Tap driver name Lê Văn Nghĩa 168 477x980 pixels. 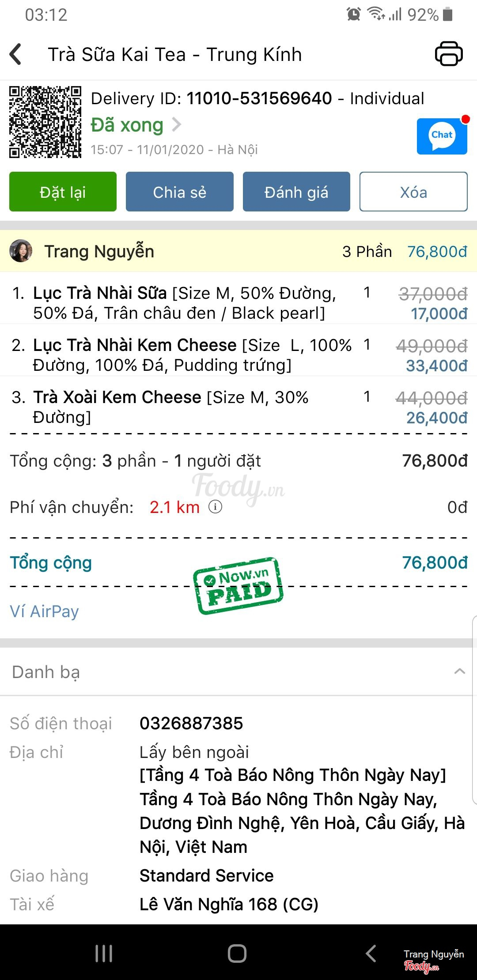pos(229,904)
